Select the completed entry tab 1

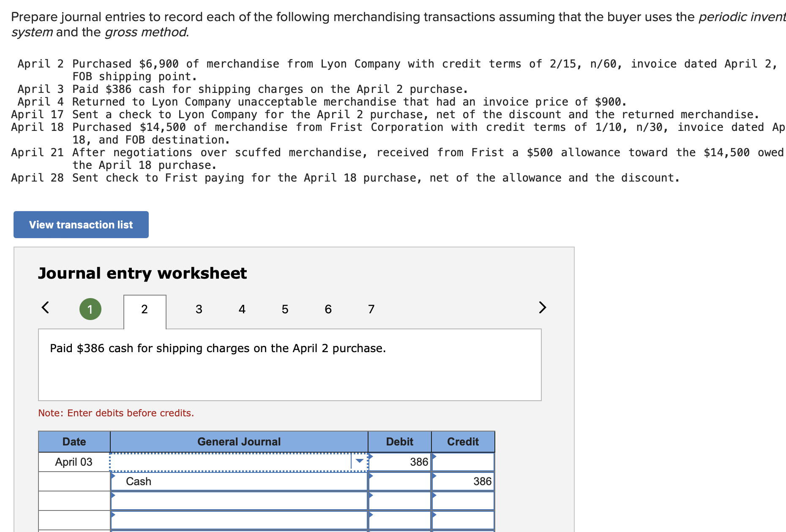[x=90, y=309]
